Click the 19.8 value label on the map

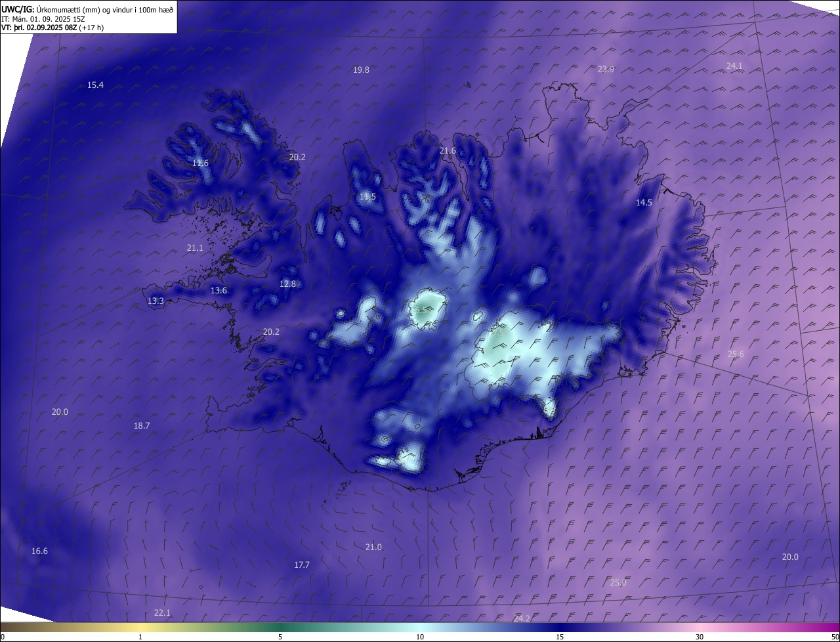pyautogui.click(x=361, y=70)
